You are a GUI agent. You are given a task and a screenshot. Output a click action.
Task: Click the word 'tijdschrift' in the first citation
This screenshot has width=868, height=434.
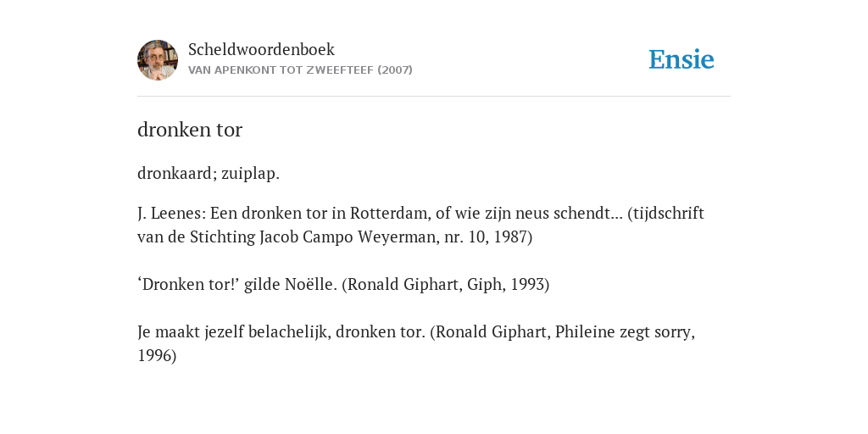click(x=669, y=213)
